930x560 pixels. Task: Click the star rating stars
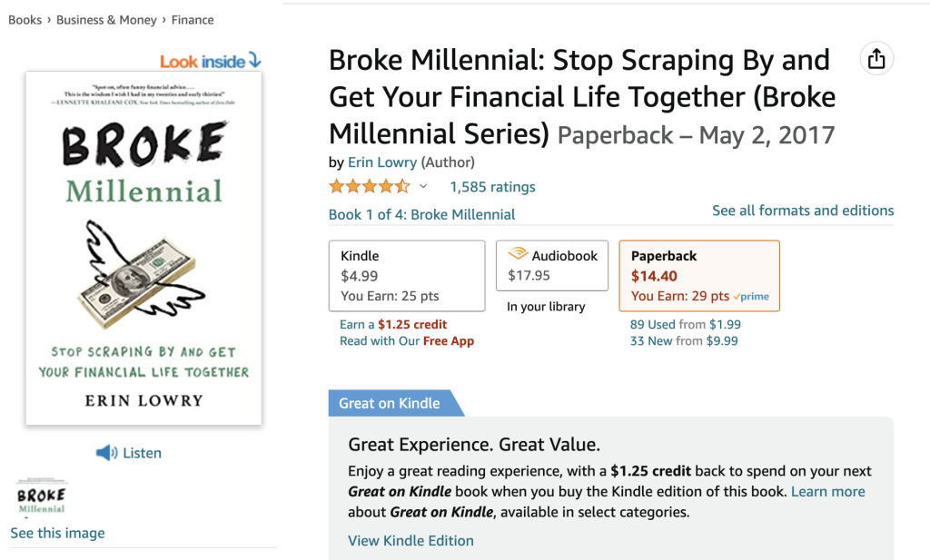367,185
